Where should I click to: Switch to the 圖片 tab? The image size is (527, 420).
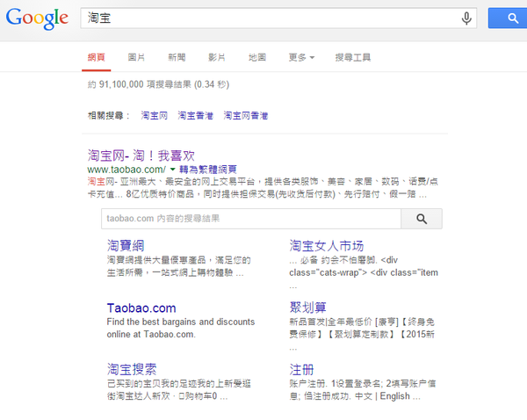click(x=136, y=57)
